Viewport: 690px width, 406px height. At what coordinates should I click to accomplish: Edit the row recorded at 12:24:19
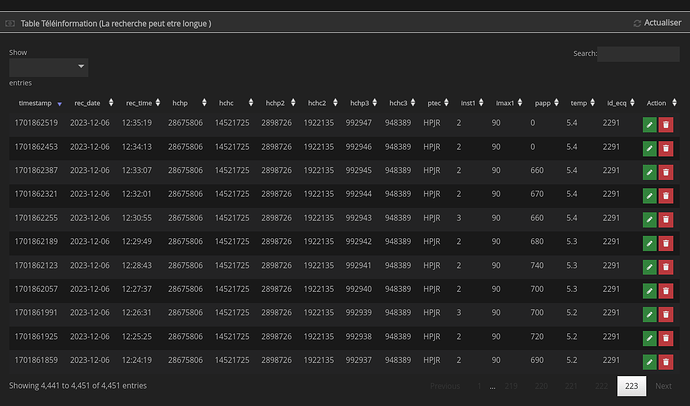coord(650,362)
